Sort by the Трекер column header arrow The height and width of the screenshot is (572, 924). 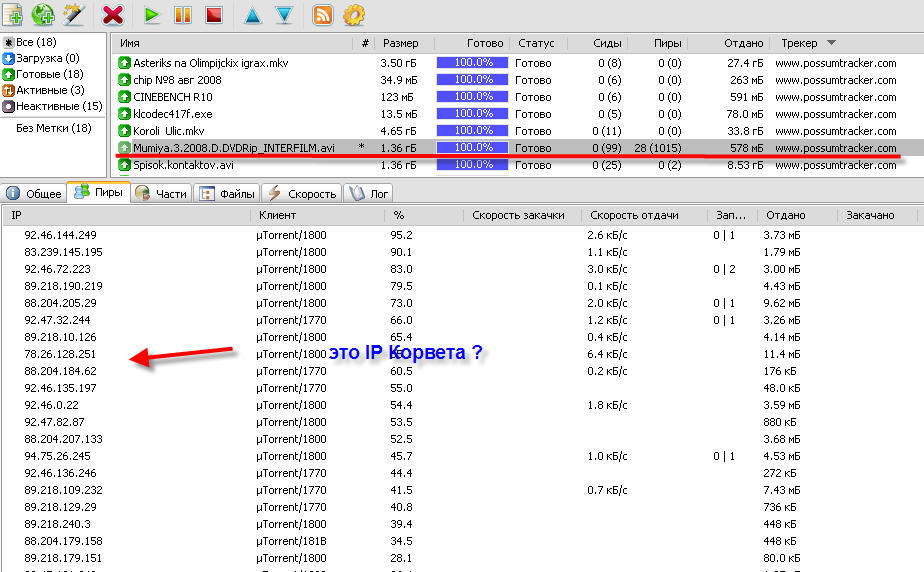click(831, 43)
